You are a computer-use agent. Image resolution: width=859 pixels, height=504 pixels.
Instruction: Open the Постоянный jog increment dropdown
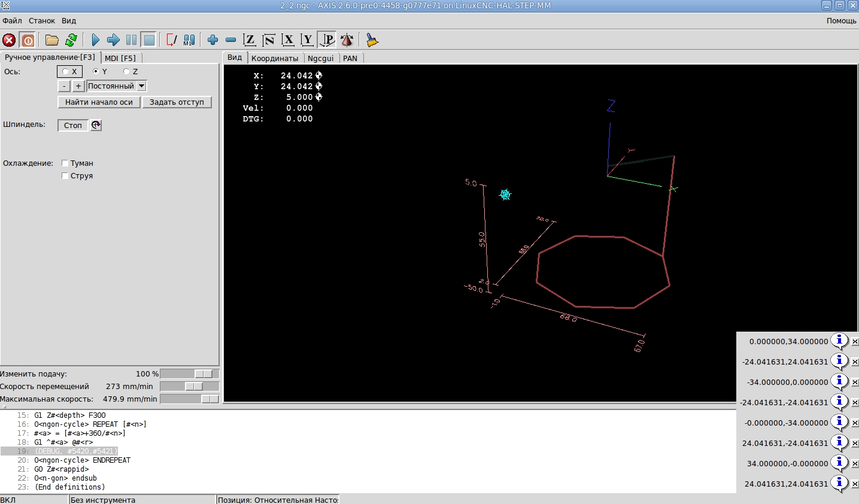(x=141, y=86)
